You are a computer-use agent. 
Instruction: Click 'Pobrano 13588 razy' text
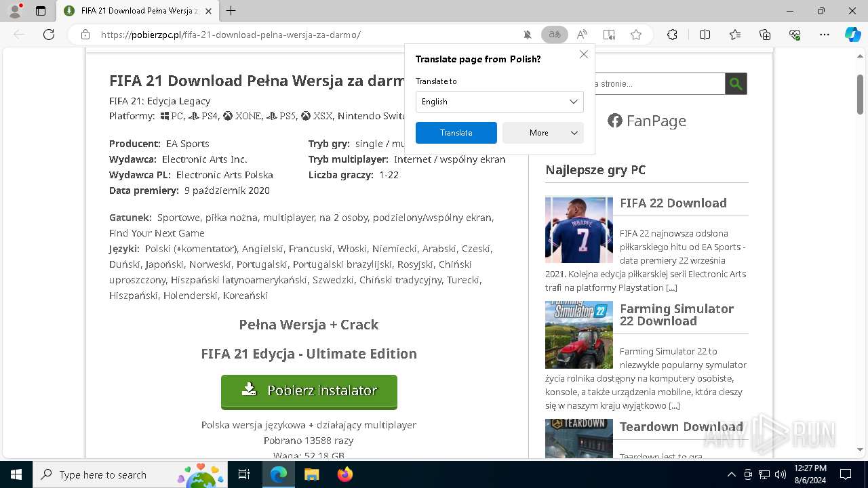(309, 441)
